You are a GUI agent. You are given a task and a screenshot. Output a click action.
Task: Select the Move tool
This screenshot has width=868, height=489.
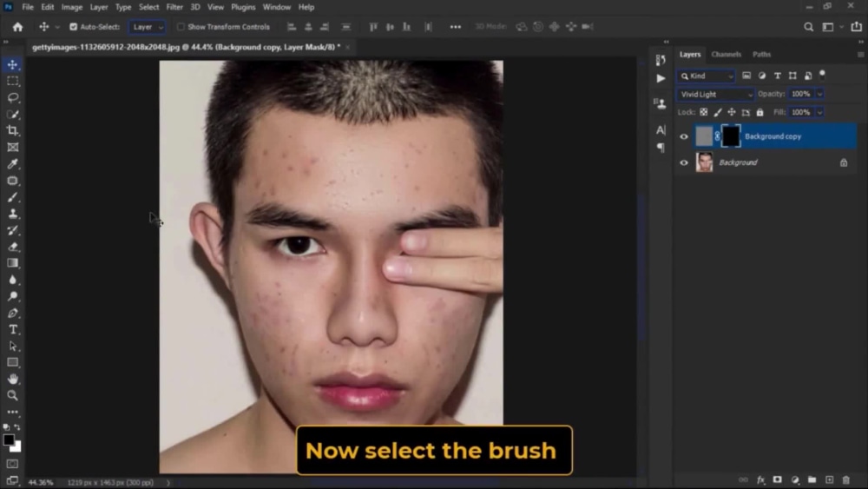point(13,65)
